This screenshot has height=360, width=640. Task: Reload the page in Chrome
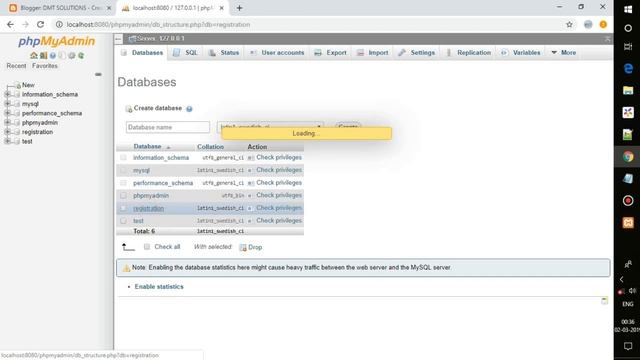[40, 24]
